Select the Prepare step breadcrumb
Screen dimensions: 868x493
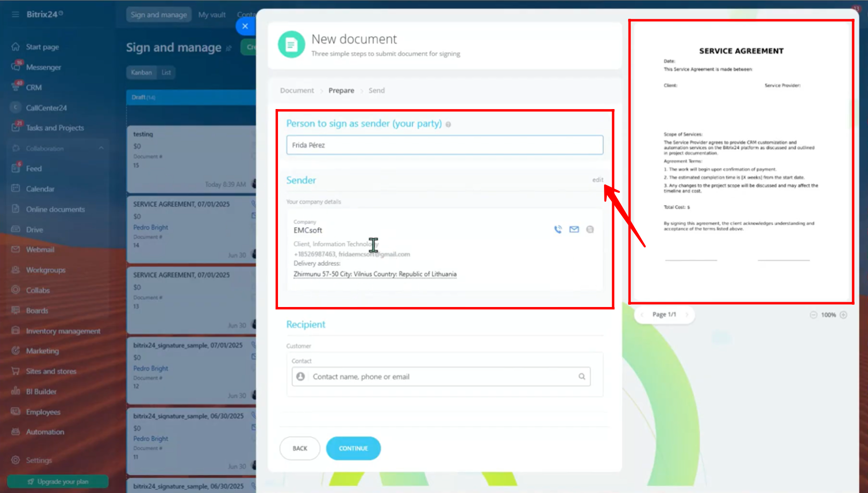(341, 90)
